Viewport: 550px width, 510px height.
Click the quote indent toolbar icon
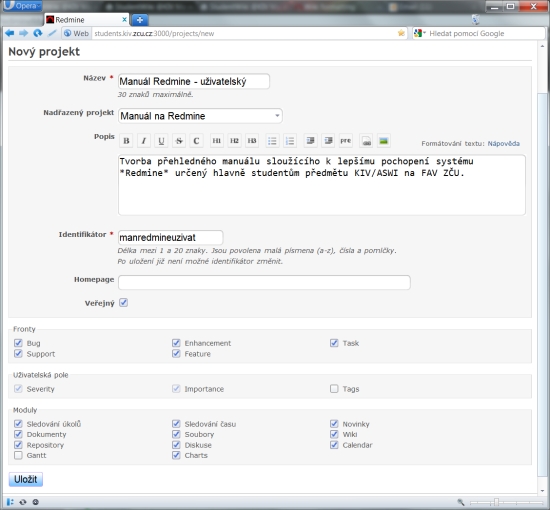coord(310,141)
